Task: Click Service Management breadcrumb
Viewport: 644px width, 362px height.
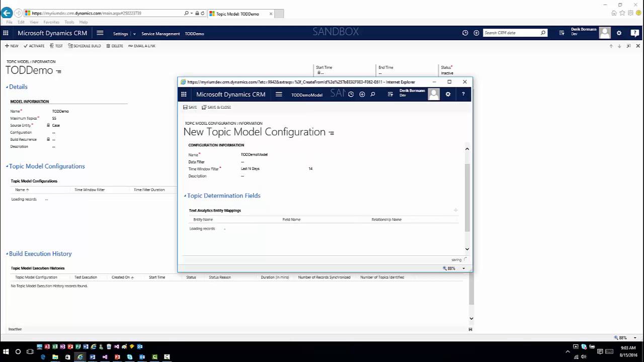Action: pos(160,34)
